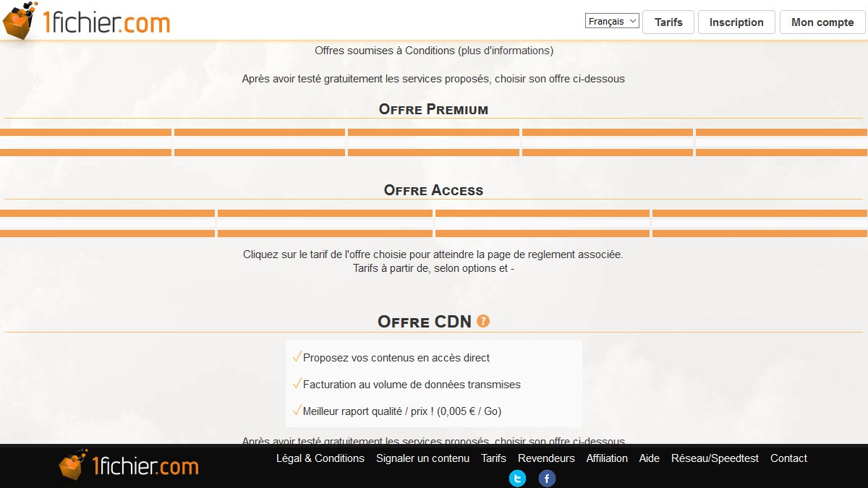Viewport: 868px width, 488px height.
Task: Open the Aide page from the footer
Action: 649,458
